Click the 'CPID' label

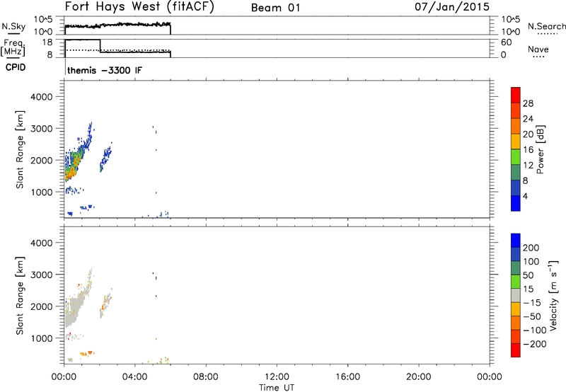[16, 67]
